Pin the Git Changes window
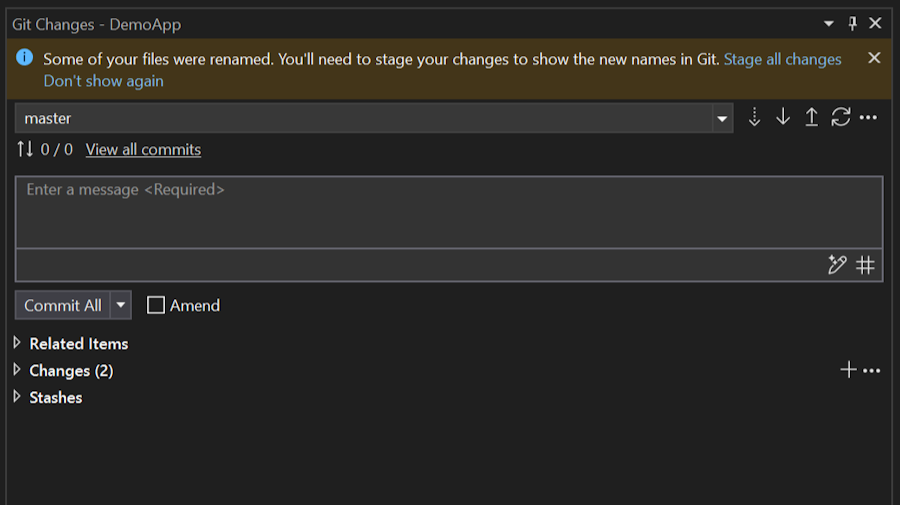This screenshot has height=505, width=900. (853, 23)
